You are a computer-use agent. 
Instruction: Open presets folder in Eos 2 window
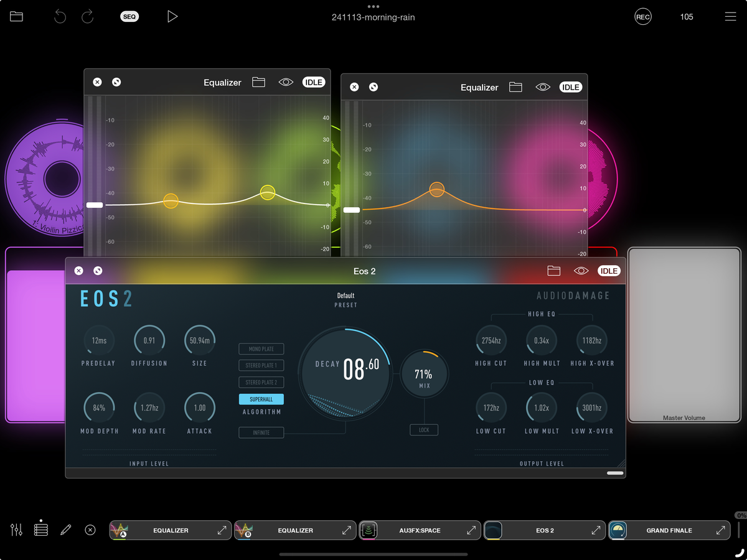[x=554, y=271]
